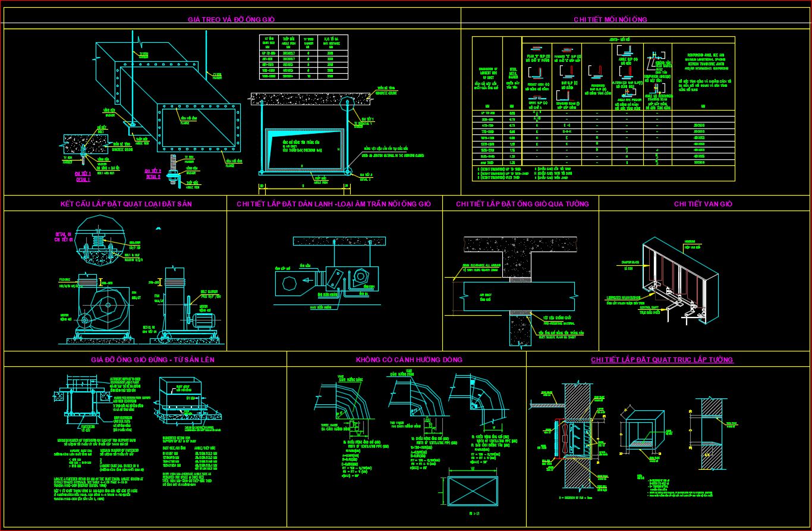Click the magenta "DETAIL 01 CHI TIẾT 01" label
The height and width of the screenshot is (531, 812).
pyautogui.click(x=62, y=237)
